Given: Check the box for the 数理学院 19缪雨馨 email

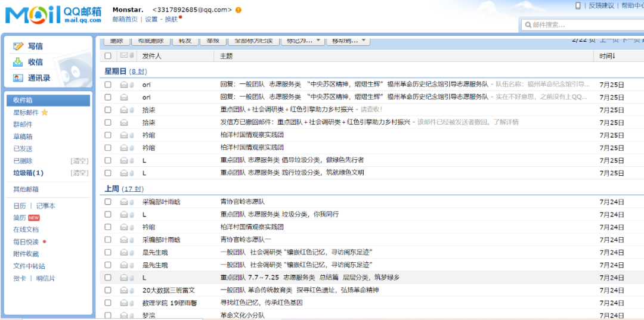Looking at the screenshot, I should (108, 303).
